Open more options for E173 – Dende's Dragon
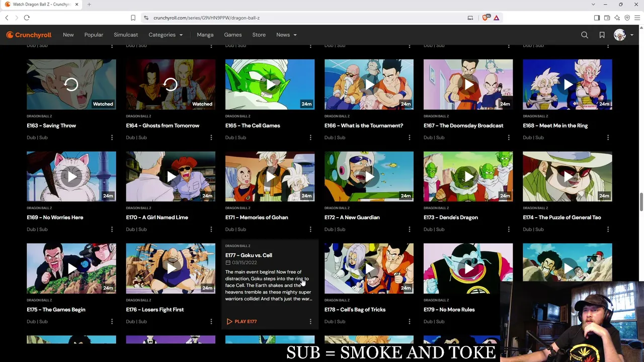 (x=508, y=229)
